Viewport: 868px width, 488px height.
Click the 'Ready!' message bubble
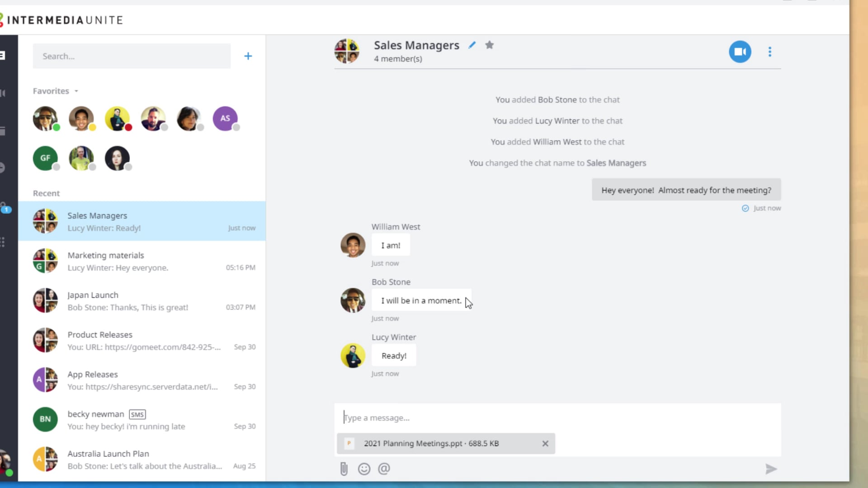pos(394,356)
